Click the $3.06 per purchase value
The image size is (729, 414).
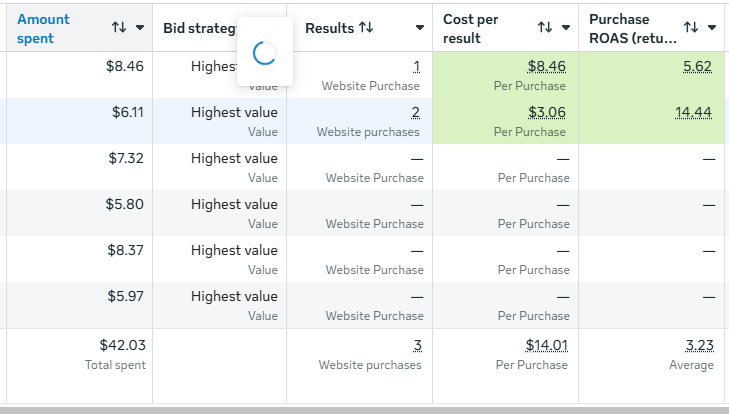click(547, 112)
